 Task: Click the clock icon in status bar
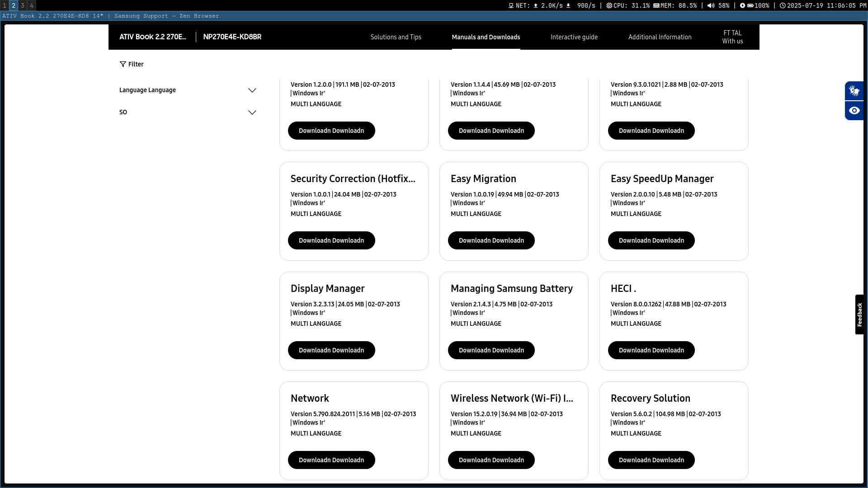click(x=783, y=5)
